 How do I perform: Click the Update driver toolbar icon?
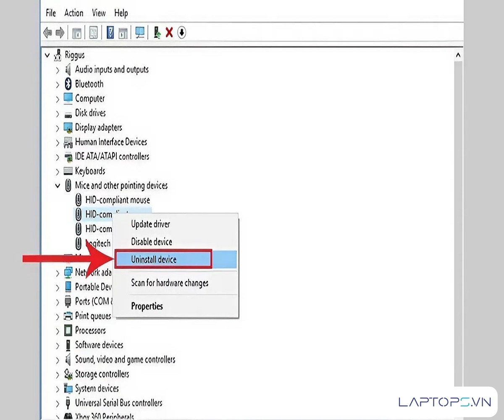tap(157, 32)
